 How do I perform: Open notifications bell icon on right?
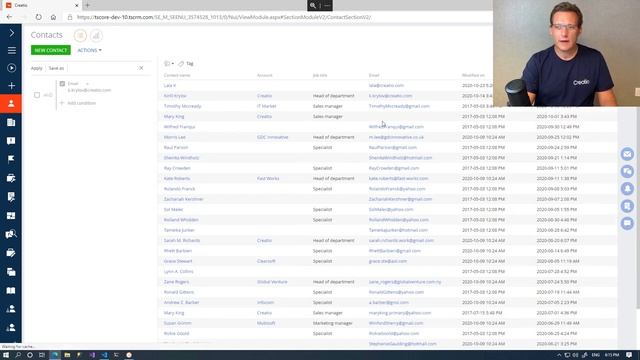pos(627,189)
